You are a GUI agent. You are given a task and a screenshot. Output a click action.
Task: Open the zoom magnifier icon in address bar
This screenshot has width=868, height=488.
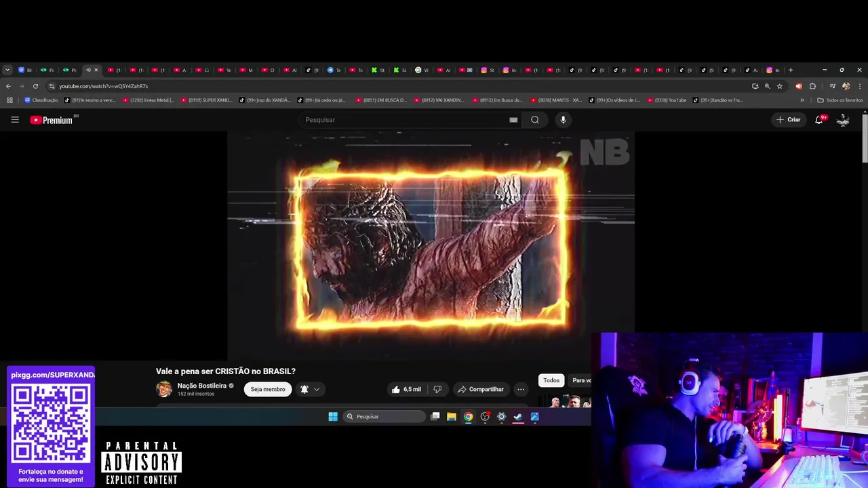[x=767, y=86]
